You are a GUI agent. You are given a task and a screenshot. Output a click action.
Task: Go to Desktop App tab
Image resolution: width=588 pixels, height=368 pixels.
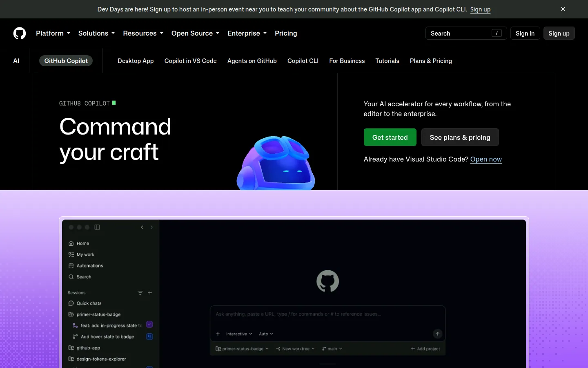pyautogui.click(x=136, y=61)
